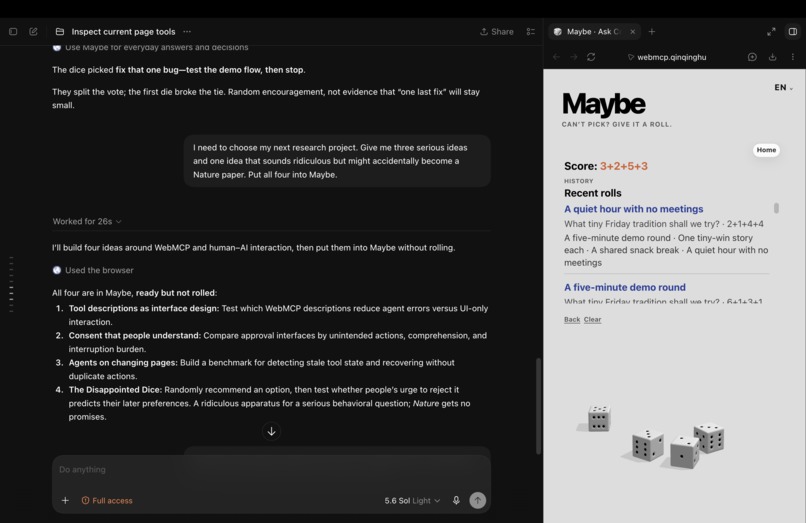Screen dimensions: 806x523
Task: Start voice input with microphone icon
Action: 456,500
